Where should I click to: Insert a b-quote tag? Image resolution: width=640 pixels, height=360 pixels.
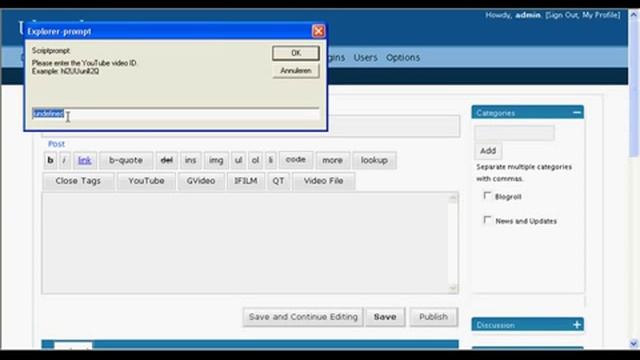(126, 160)
